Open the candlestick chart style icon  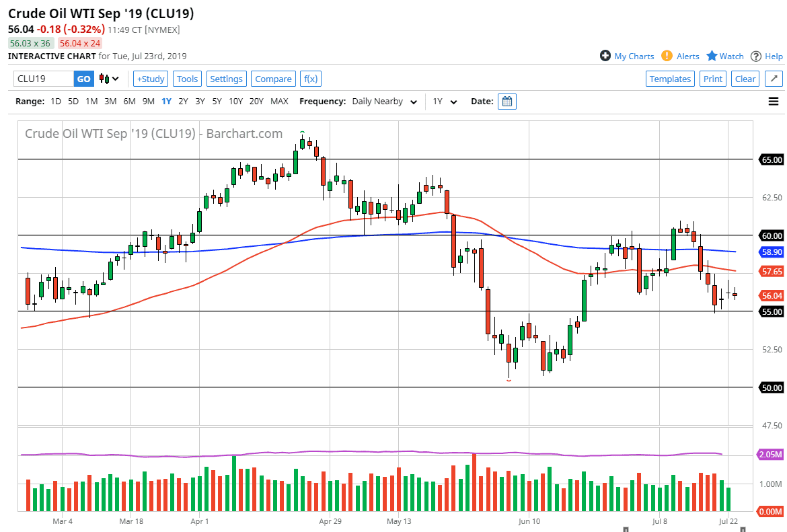coord(106,79)
